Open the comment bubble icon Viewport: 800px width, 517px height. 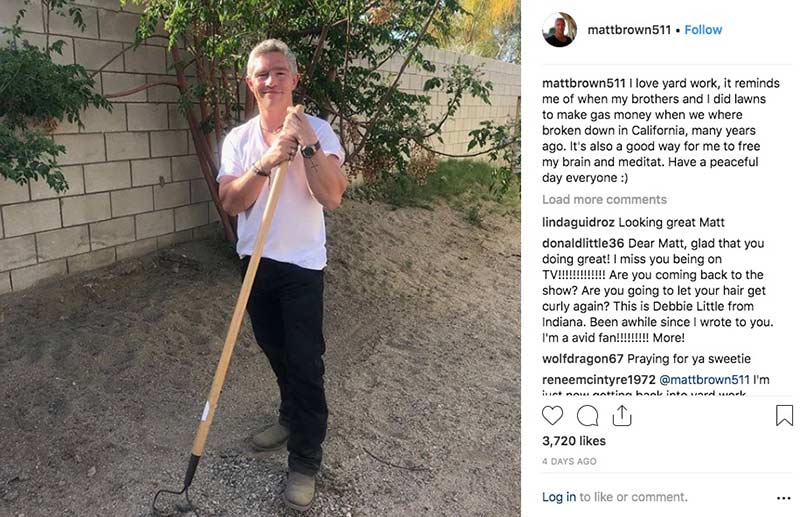click(x=587, y=415)
